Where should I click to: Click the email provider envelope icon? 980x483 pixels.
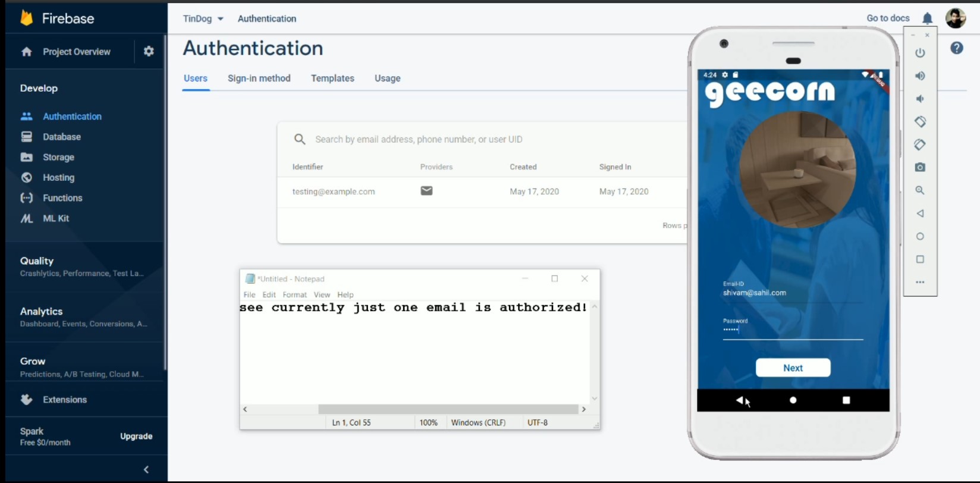tap(426, 191)
